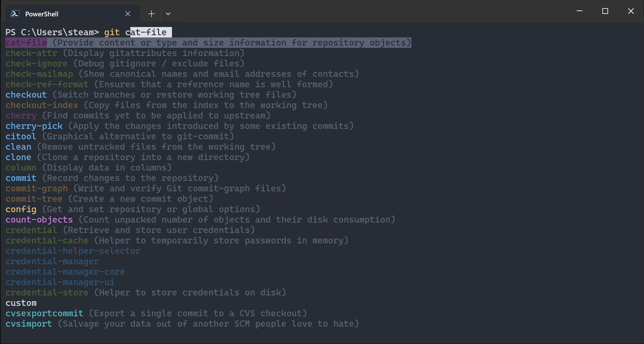The height and width of the screenshot is (344, 644).
Task: Select the checkout command suggestion
Action: click(26, 94)
